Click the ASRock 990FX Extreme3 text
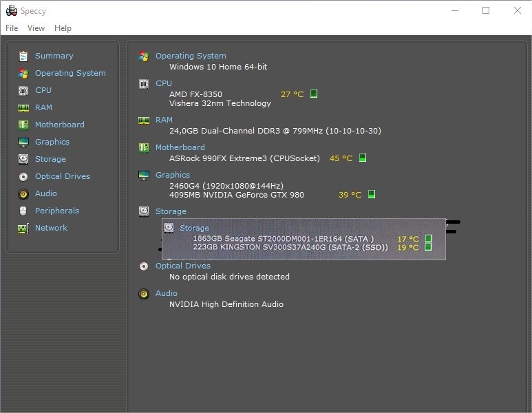The image size is (532, 413). click(x=244, y=158)
